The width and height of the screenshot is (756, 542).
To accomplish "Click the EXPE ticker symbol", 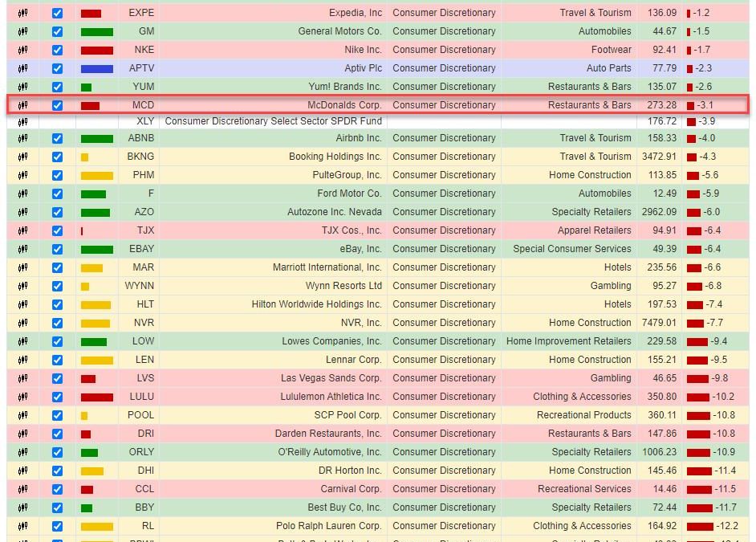I will [x=141, y=13].
